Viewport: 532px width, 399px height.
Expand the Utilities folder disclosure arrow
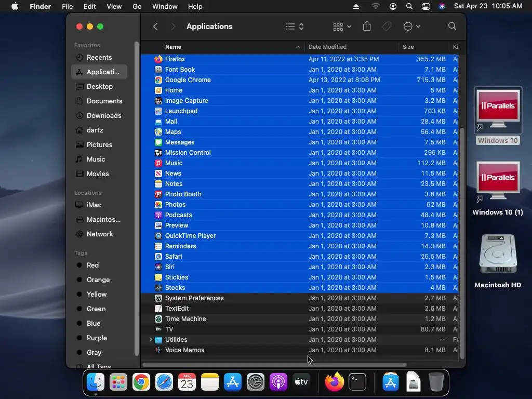coord(151,339)
